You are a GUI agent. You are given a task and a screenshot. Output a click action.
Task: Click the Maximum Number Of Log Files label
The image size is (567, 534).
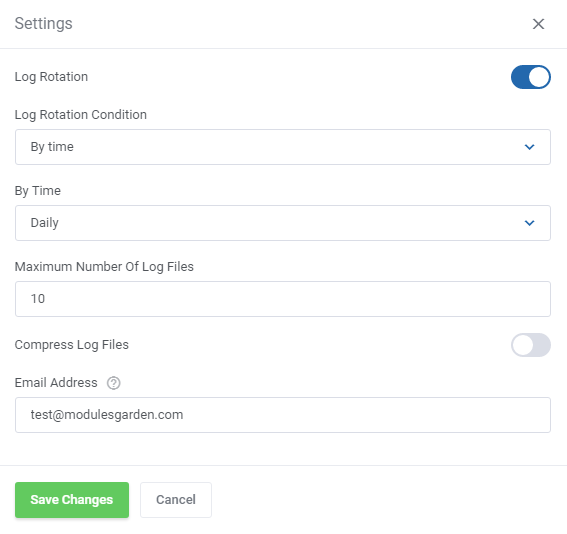(104, 267)
